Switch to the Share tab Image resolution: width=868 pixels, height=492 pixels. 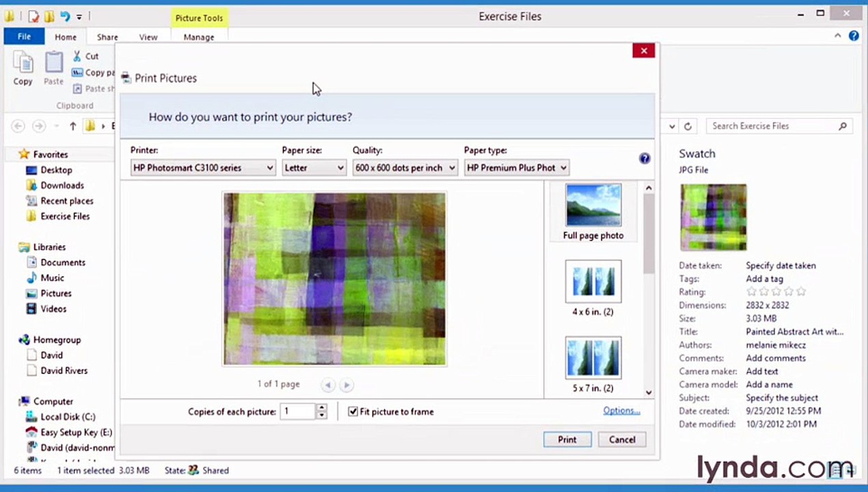pyautogui.click(x=107, y=37)
